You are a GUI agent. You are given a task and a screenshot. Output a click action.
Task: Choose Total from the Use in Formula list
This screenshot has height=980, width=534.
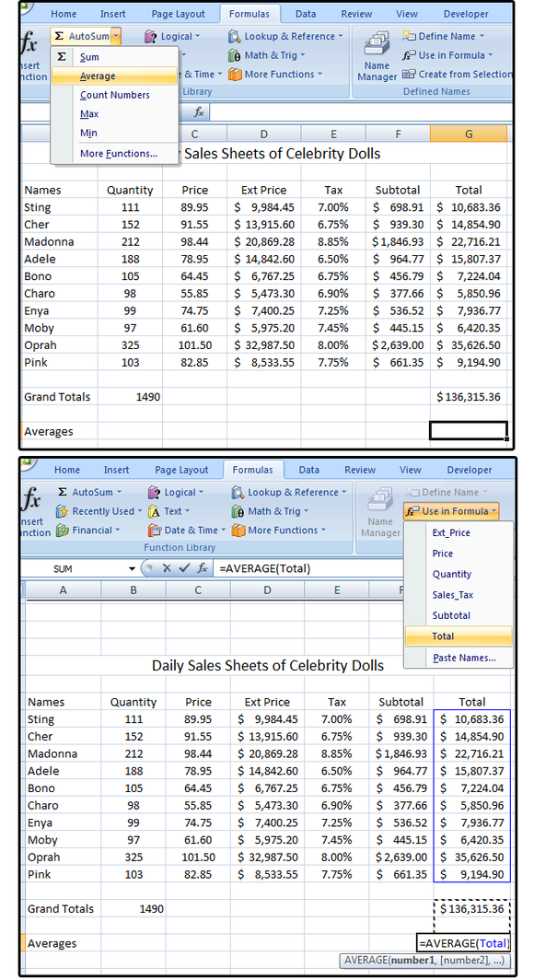pos(459,636)
